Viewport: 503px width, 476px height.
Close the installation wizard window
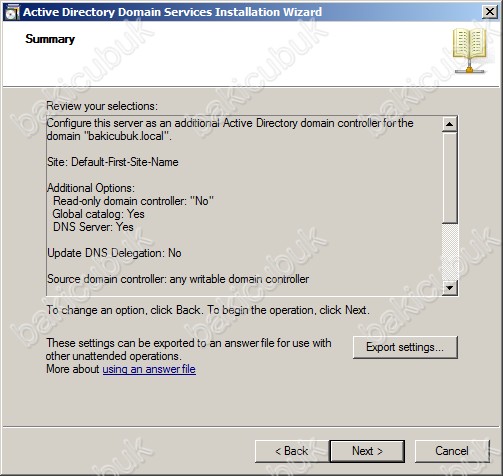coord(490,12)
